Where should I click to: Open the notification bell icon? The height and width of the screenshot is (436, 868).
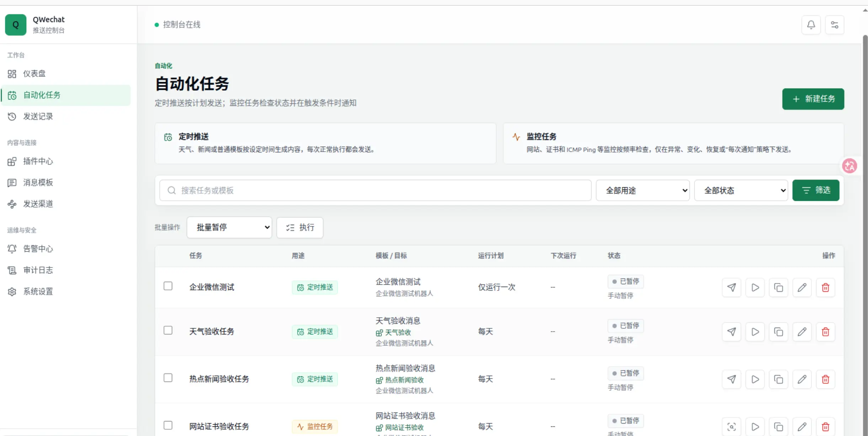pyautogui.click(x=811, y=25)
